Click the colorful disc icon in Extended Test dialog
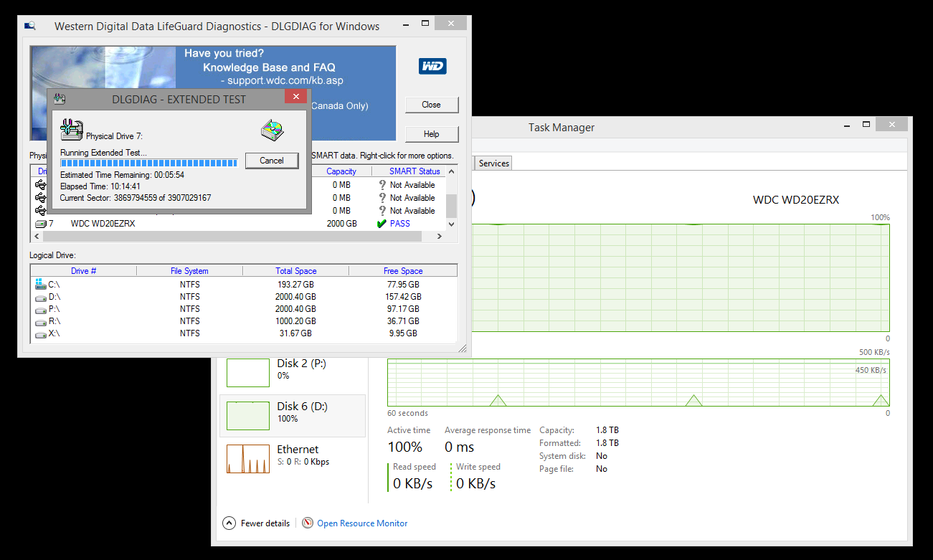The image size is (933, 560). coord(272,130)
